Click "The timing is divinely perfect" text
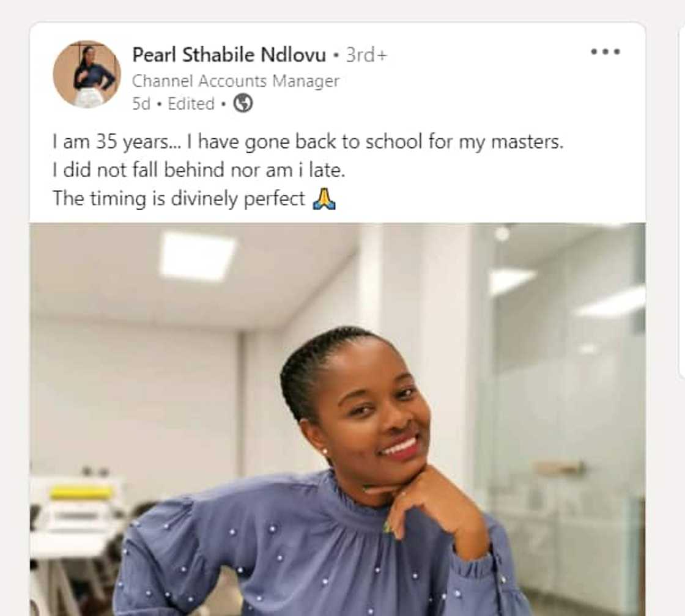685x616 pixels. pos(179,199)
